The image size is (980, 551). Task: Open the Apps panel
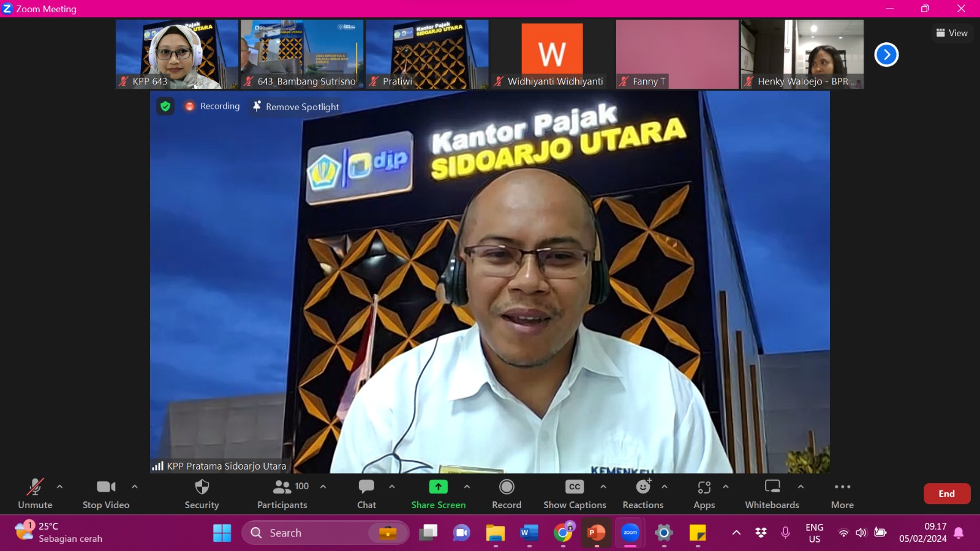[704, 493]
